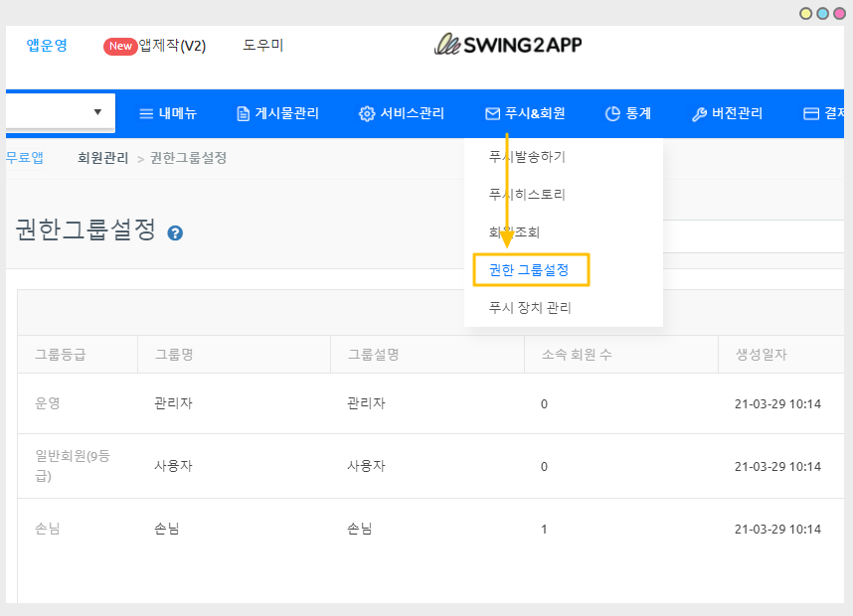Open 서비스관리 with the gear icon
The image size is (853, 616).
click(x=402, y=113)
